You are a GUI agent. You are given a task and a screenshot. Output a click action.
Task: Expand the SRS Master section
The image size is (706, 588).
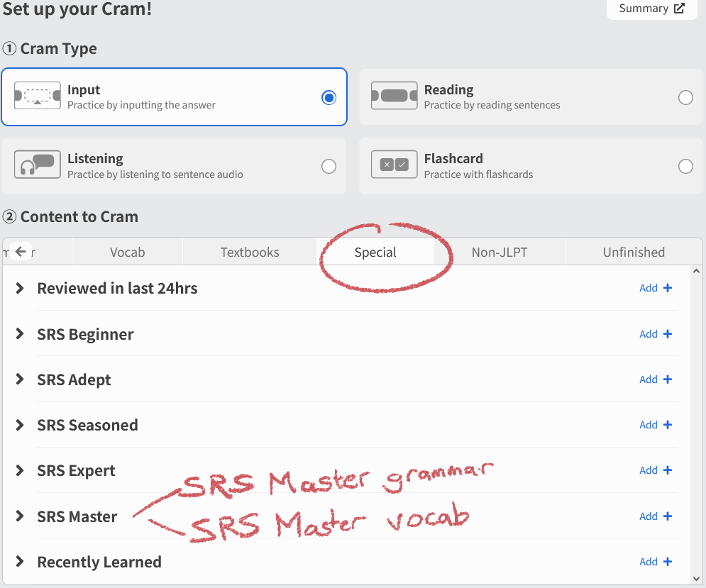click(20, 516)
